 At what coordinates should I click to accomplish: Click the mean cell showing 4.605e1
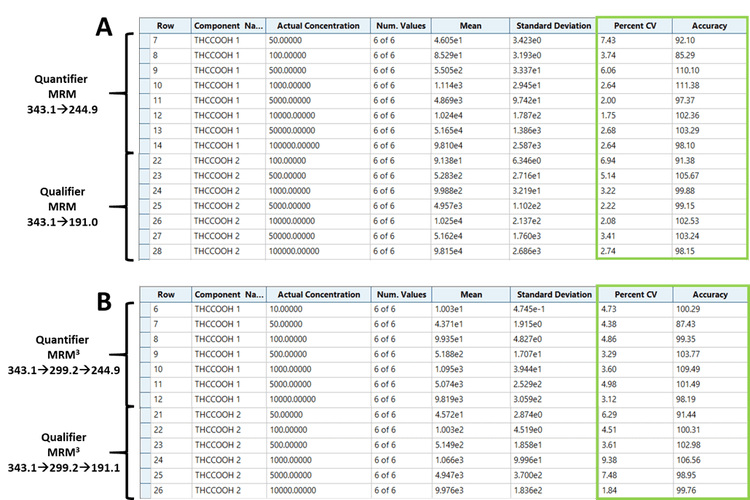coord(460,40)
